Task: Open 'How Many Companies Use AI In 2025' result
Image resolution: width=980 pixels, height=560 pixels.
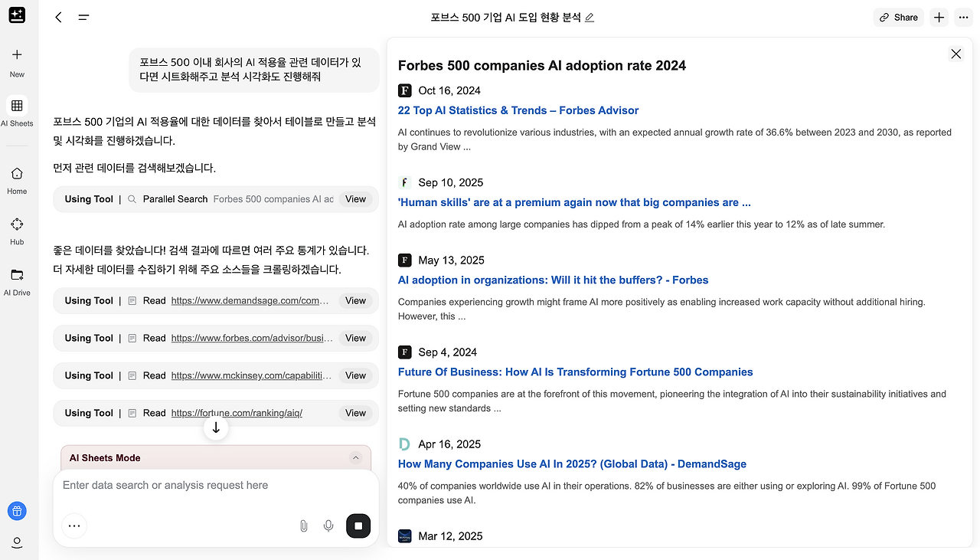Action: [x=572, y=463]
